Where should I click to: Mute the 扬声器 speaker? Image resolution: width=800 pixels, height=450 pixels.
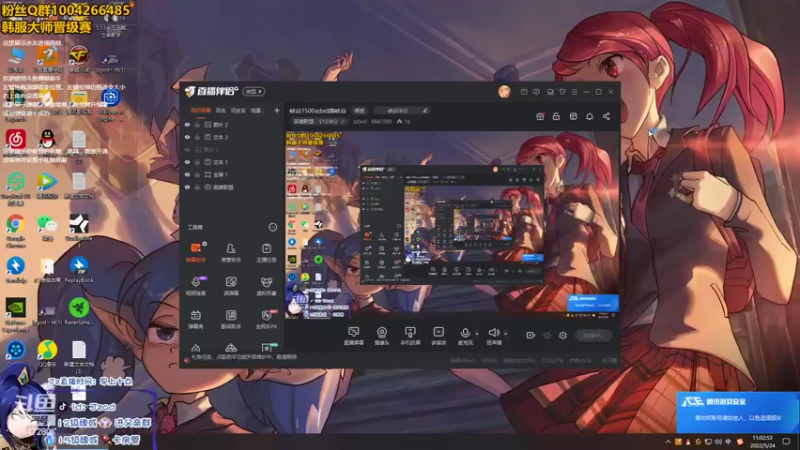pos(493,336)
